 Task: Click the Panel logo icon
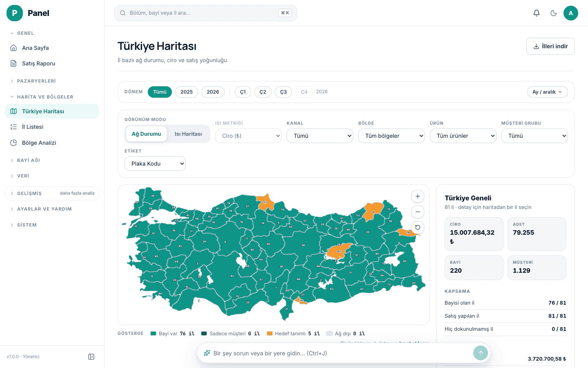tap(15, 13)
